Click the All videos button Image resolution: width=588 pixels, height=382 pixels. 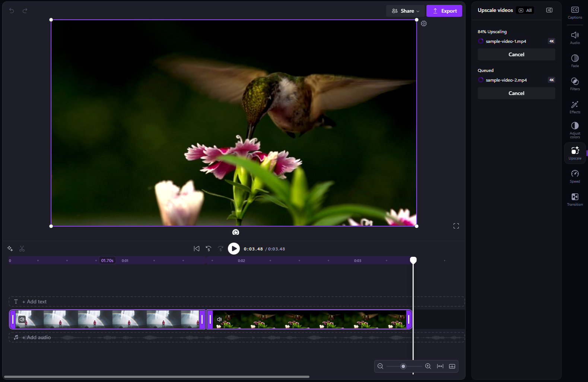coord(525,10)
